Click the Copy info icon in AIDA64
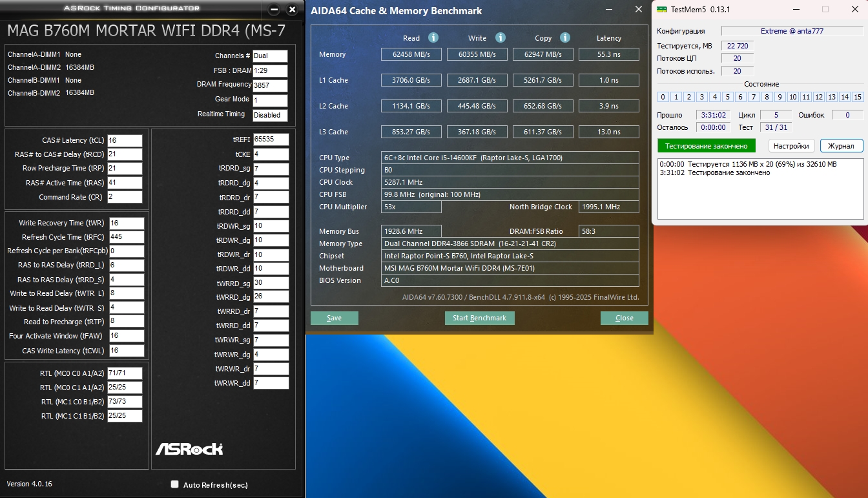 (x=565, y=37)
